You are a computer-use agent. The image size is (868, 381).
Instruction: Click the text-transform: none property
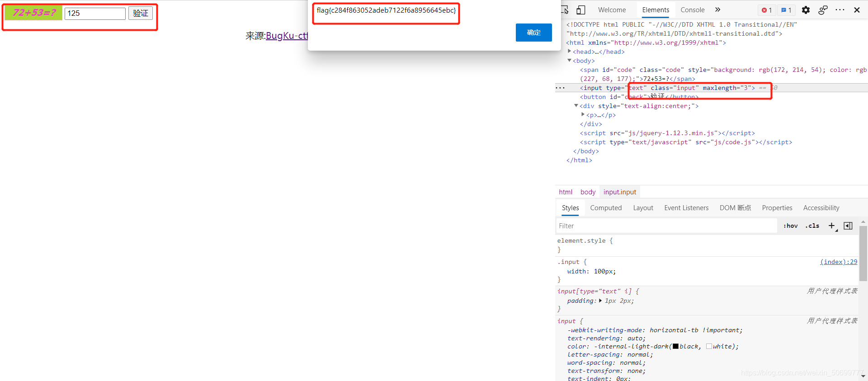[606, 371]
